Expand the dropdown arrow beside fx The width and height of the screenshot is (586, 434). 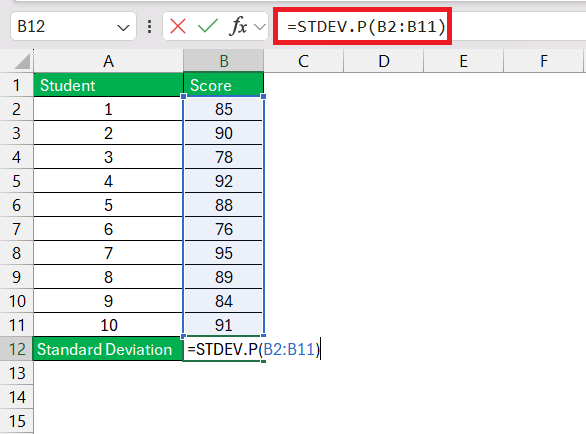point(260,27)
